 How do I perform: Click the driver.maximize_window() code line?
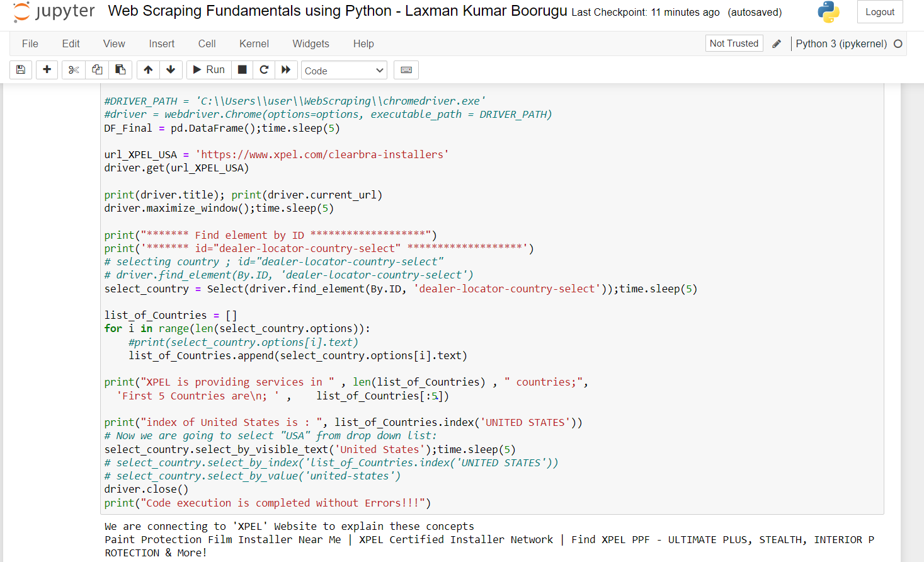pyautogui.click(x=219, y=208)
